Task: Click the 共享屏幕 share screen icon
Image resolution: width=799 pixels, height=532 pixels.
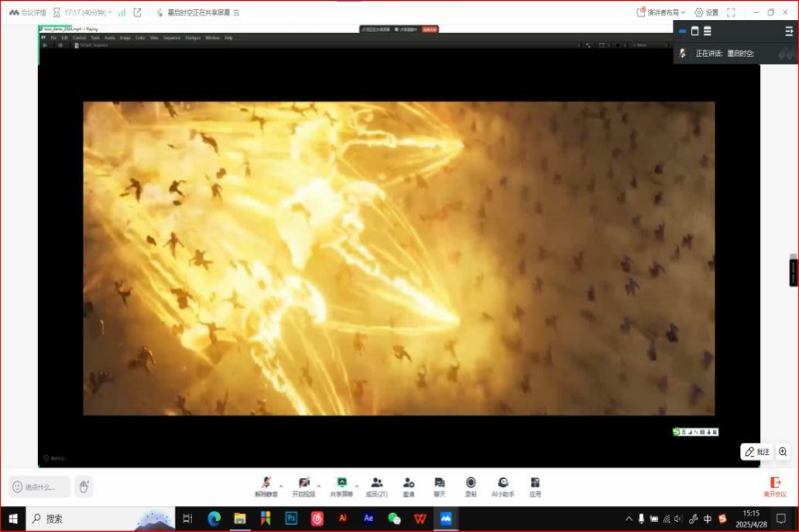Action: [x=342, y=484]
